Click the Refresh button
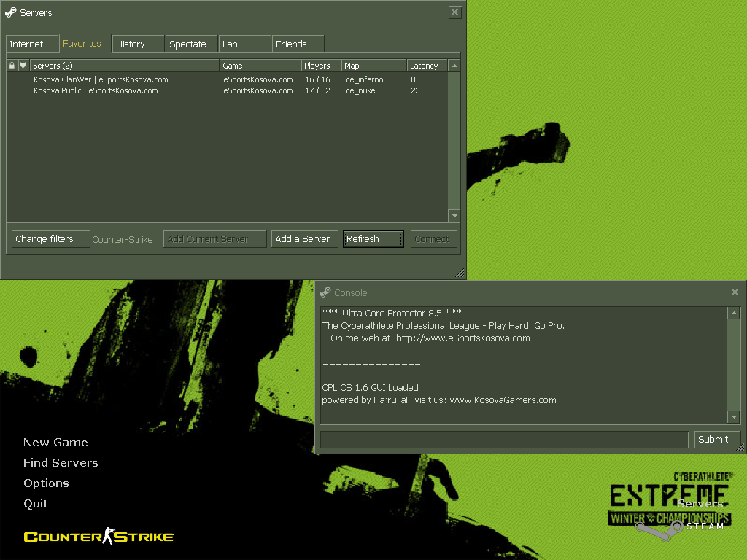Viewport: 747px width, 560px height. click(x=373, y=239)
